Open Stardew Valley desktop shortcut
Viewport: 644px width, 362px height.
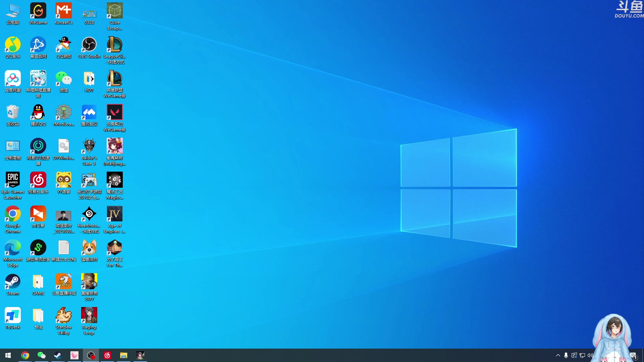64,321
